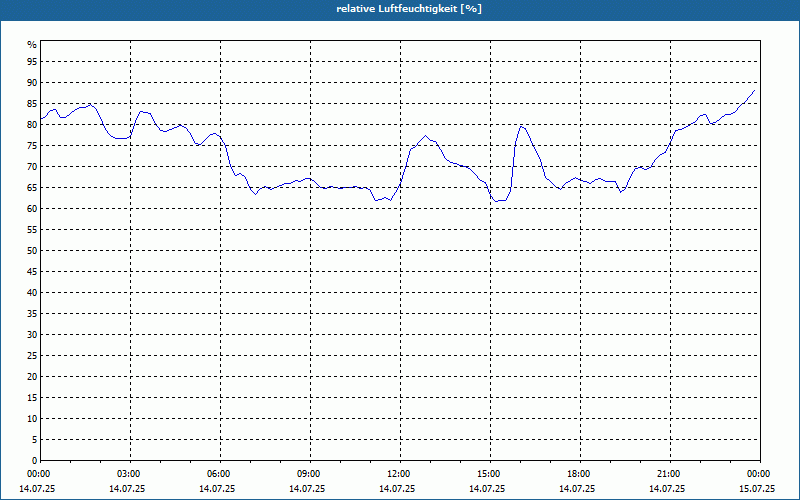Click the y-axis label '20'
Screen dimensions: 800x500
[32, 377]
